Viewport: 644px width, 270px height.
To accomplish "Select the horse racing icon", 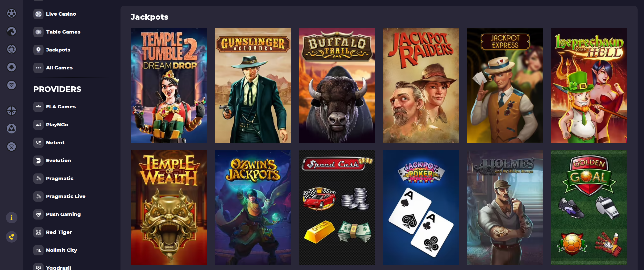I will click(12, 31).
